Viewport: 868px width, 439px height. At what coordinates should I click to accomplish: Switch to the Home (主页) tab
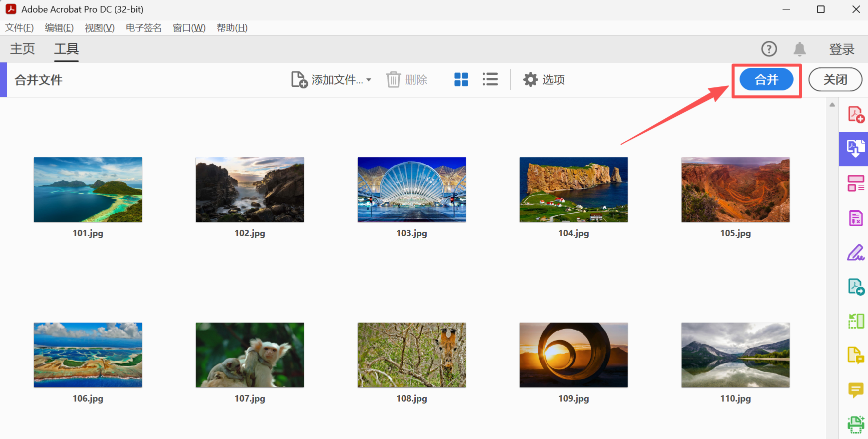coord(22,49)
